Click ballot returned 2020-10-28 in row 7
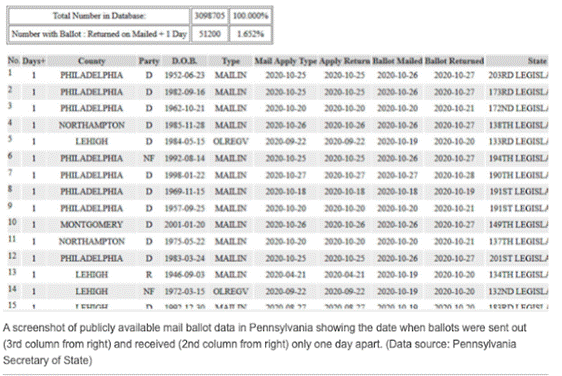This screenshot has width=562, height=376. click(x=454, y=175)
